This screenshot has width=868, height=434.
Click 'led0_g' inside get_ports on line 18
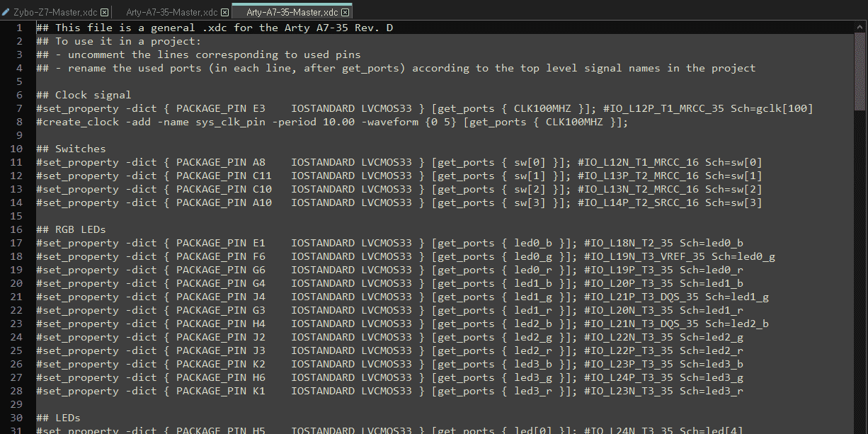tap(533, 256)
